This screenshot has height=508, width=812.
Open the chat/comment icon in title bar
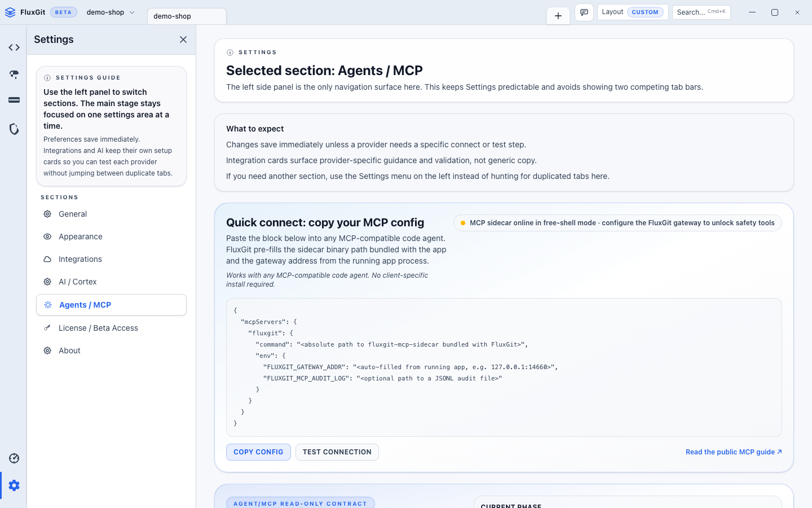click(x=584, y=12)
